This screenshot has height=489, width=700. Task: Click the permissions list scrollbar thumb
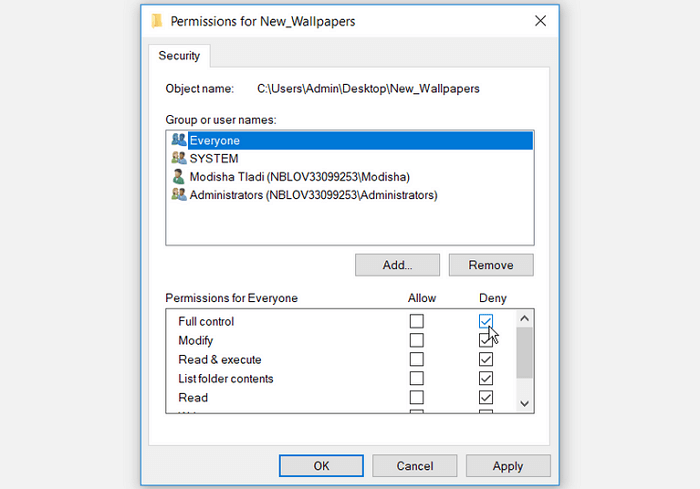pyautogui.click(x=525, y=353)
